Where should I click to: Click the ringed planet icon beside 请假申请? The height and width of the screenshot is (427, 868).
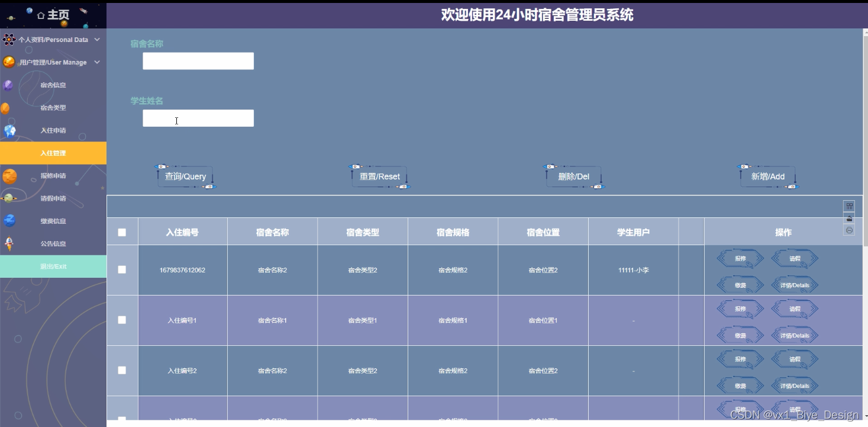click(9, 198)
